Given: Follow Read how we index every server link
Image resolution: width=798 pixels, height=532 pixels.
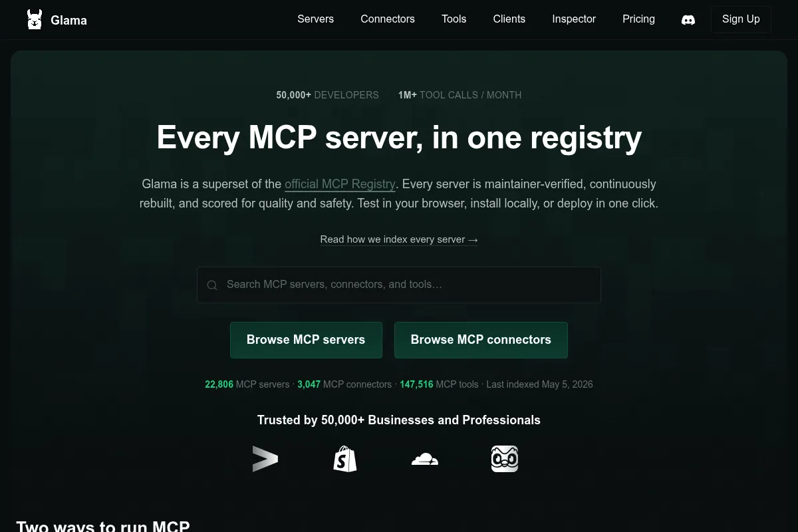Looking at the screenshot, I should (x=399, y=239).
